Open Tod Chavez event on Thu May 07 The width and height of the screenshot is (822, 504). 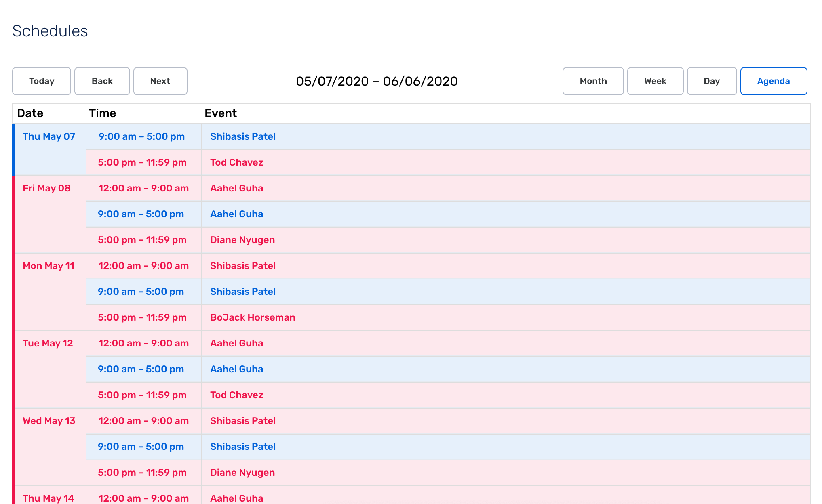(506, 162)
